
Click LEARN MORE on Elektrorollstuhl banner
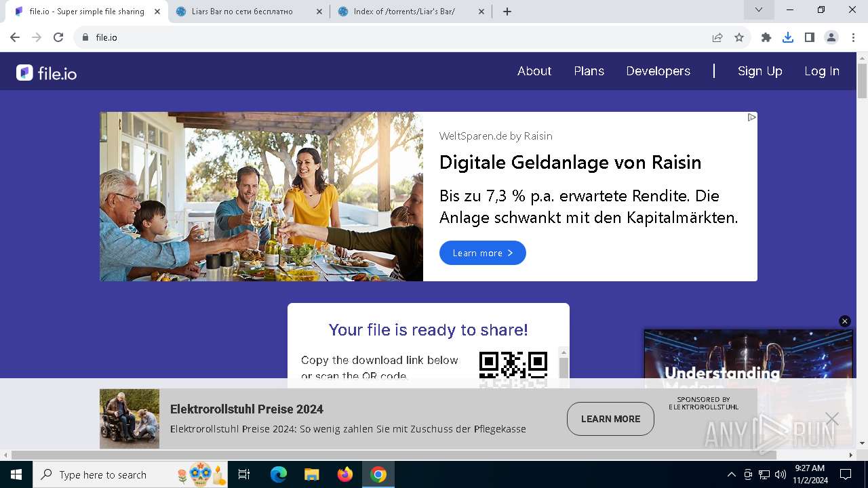pos(610,419)
